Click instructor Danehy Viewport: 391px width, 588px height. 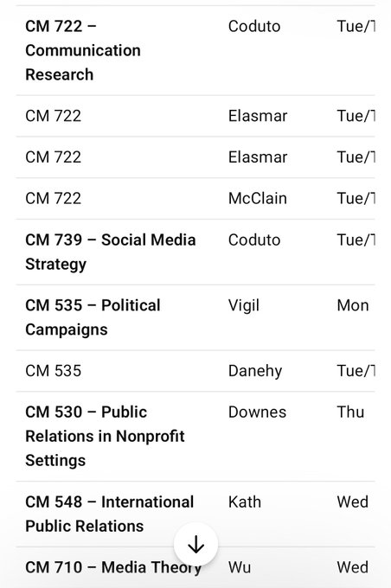(x=255, y=371)
